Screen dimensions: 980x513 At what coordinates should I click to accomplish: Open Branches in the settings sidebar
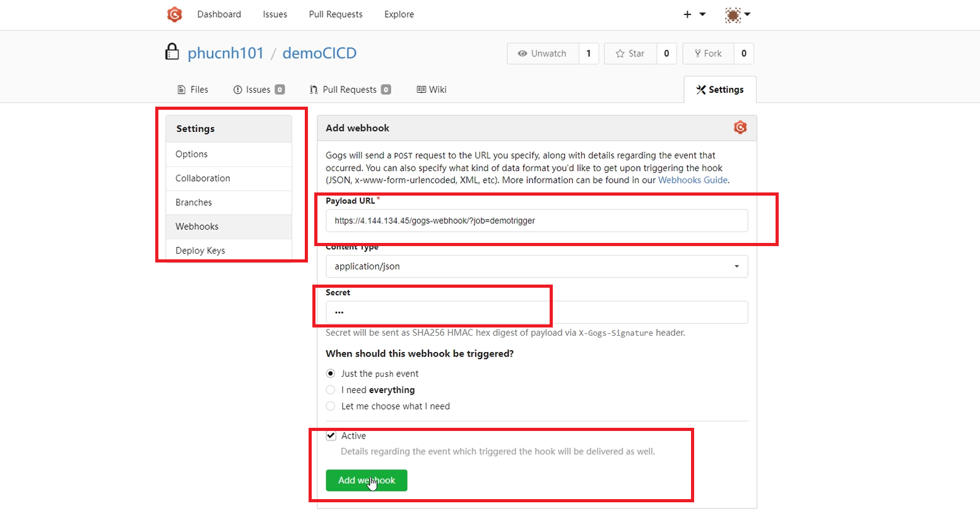point(229,203)
